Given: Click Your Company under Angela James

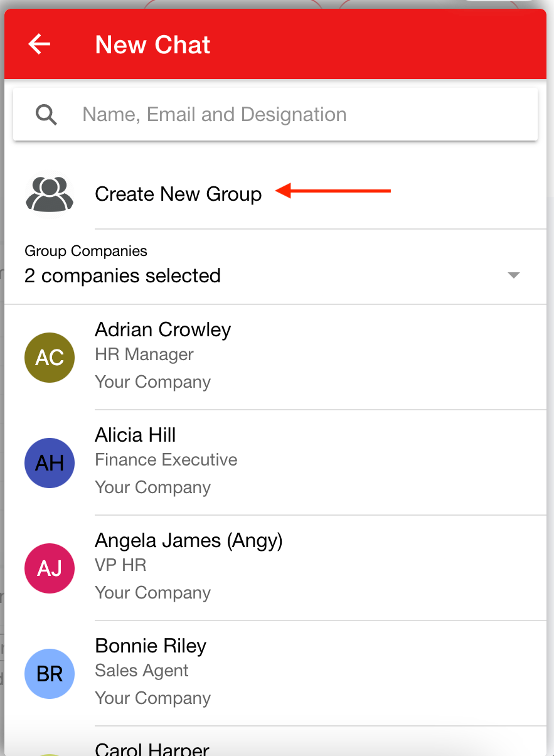Looking at the screenshot, I should [153, 593].
